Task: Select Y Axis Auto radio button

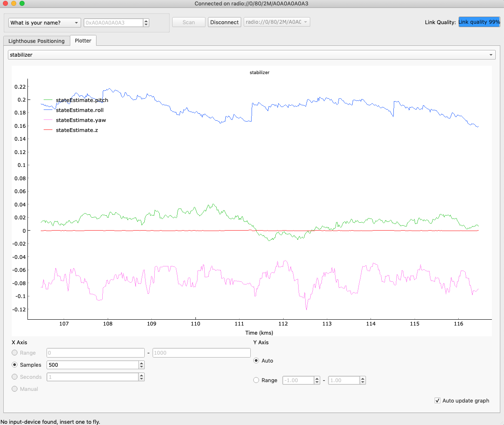Action: tap(256, 360)
